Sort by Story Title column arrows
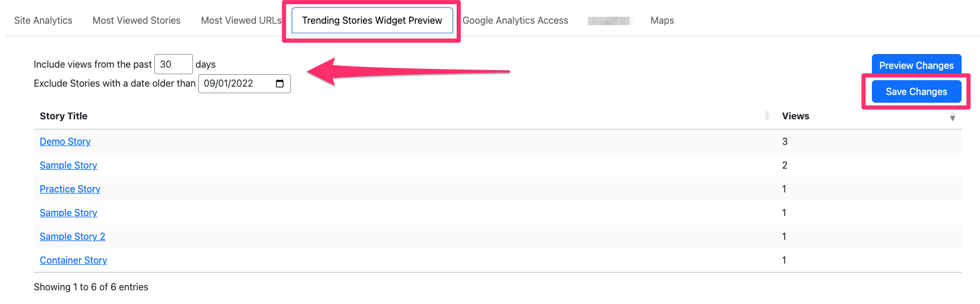980x304 pixels. click(767, 116)
